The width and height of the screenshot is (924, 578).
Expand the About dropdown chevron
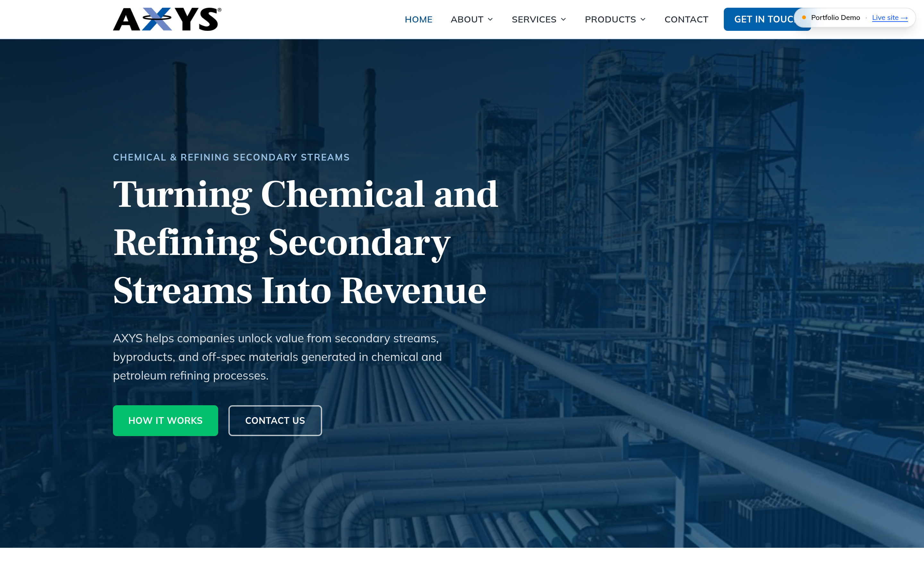click(490, 20)
